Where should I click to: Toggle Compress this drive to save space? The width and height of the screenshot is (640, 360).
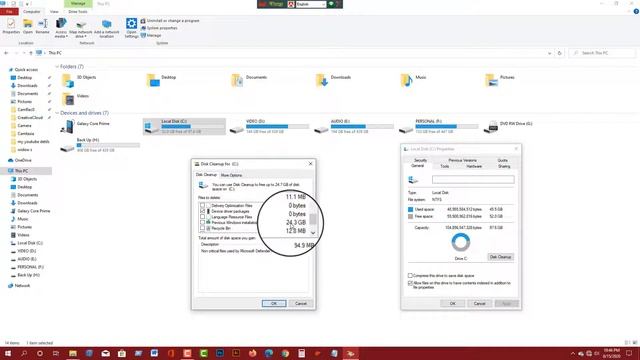[410, 276]
